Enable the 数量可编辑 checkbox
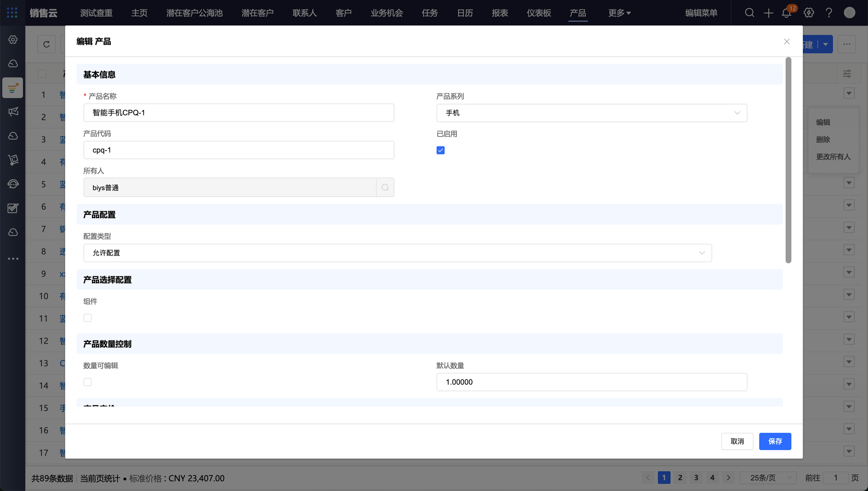Image resolution: width=868 pixels, height=491 pixels. pos(88,382)
